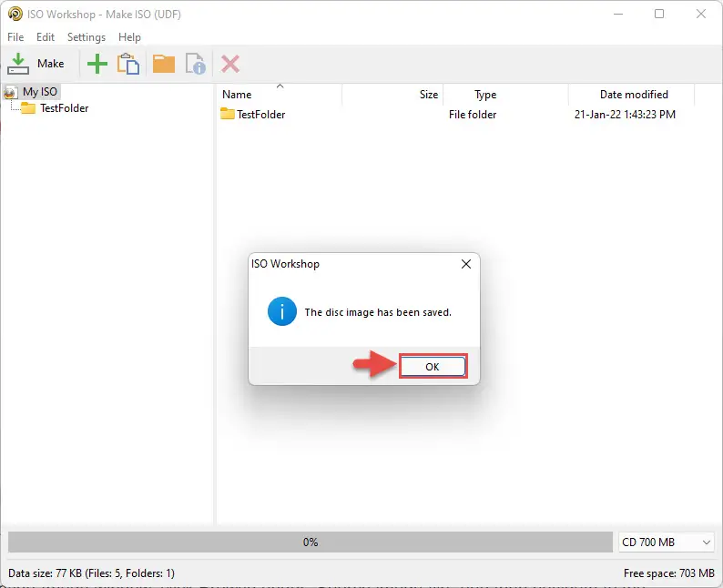Click the red X Delete icon
The height and width of the screenshot is (588, 723).
[230, 64]
